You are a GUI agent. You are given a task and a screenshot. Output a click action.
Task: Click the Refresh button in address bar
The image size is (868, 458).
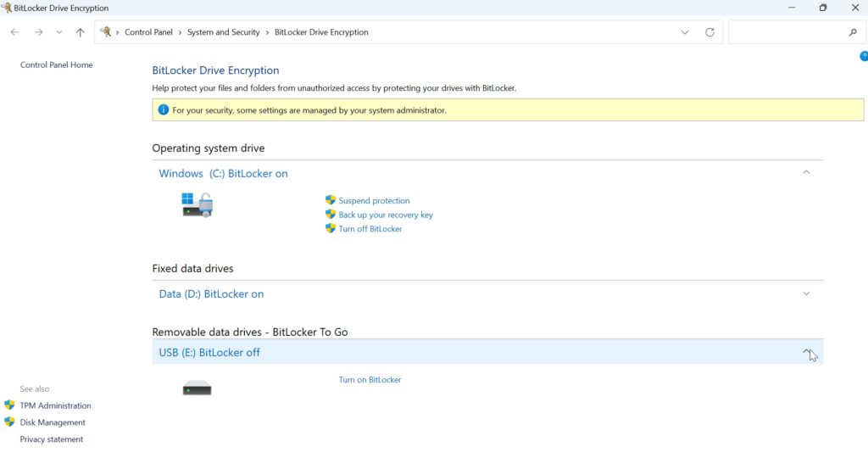pos(709,32)
